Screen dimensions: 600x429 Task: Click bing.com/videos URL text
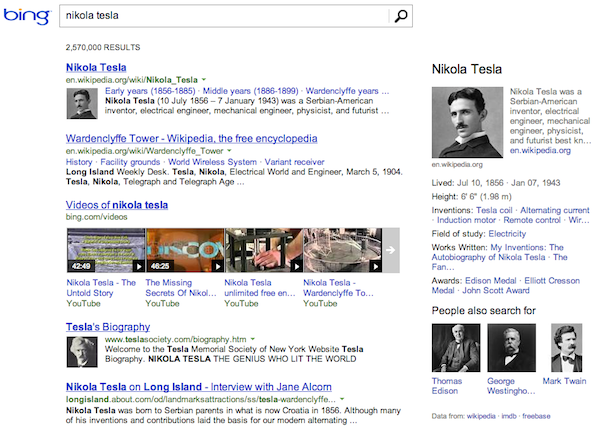[96, 217]
